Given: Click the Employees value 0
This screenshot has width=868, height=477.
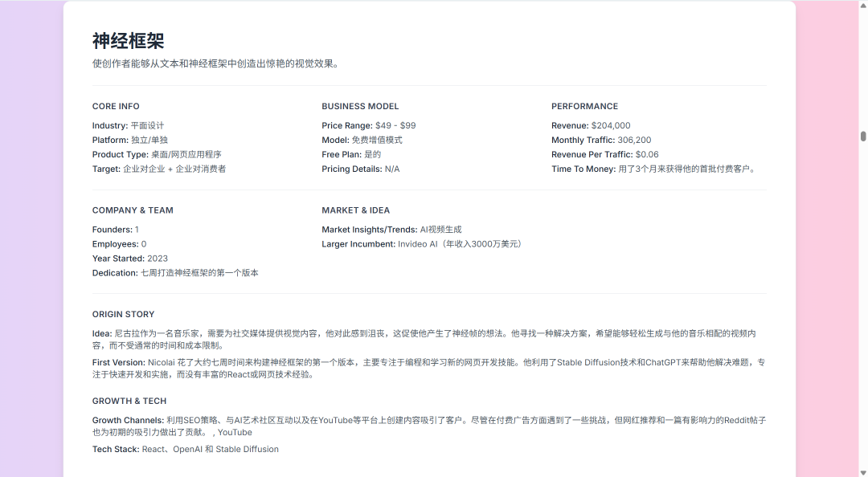Looking at the screenshot, I should pyautogui.click(x=144, y=244).
